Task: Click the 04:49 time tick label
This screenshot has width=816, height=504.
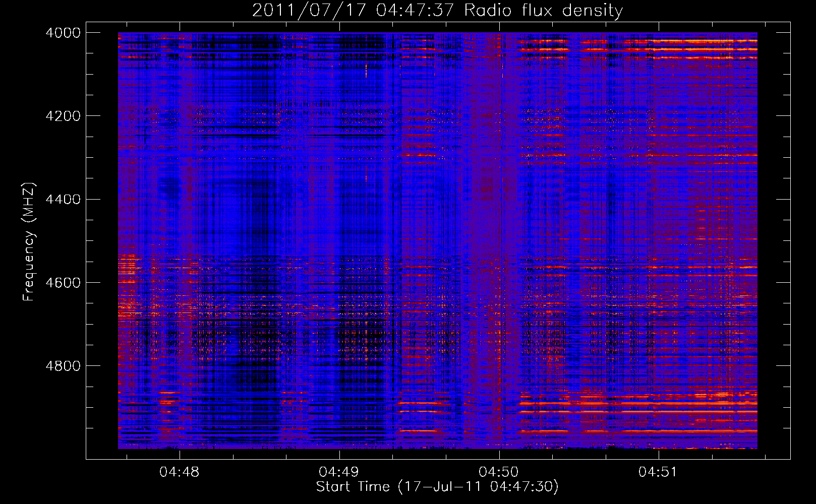Action: [x=339, y=472]
